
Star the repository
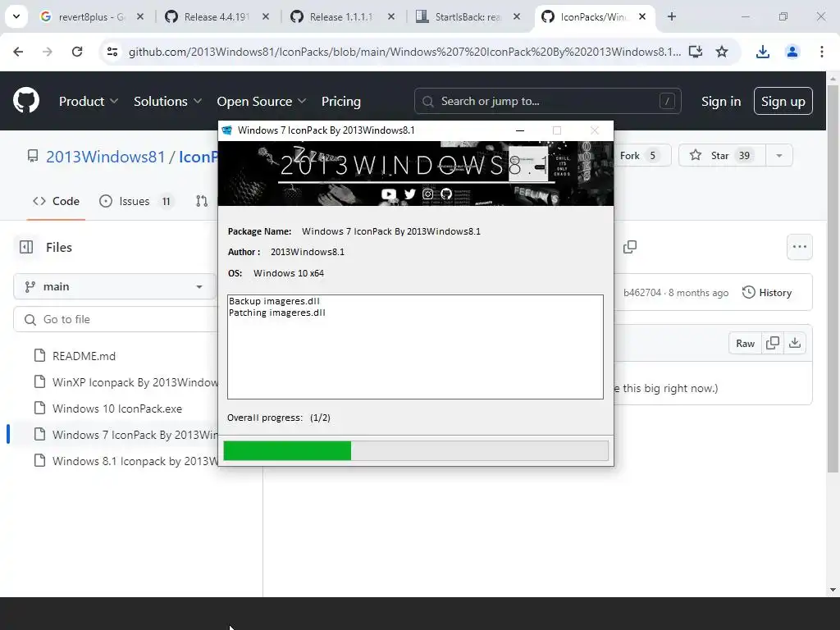tap(722, 155)
